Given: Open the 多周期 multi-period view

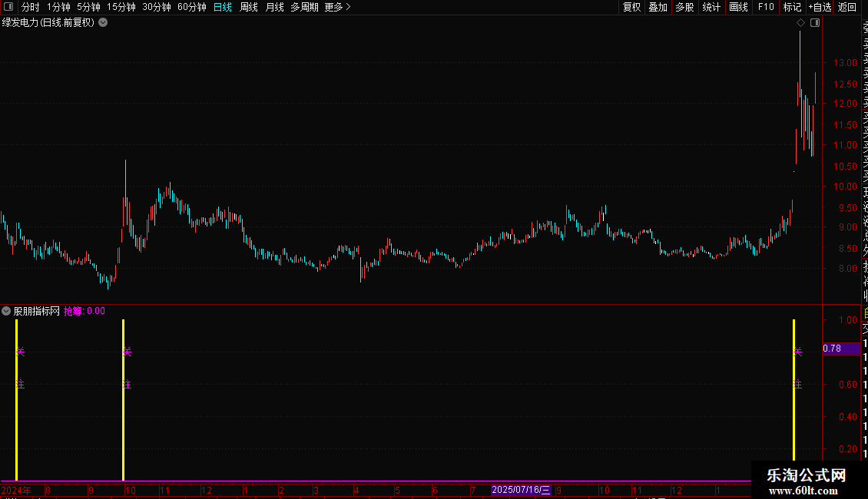Looking at the screenshot, I should (x=304, y=7).
